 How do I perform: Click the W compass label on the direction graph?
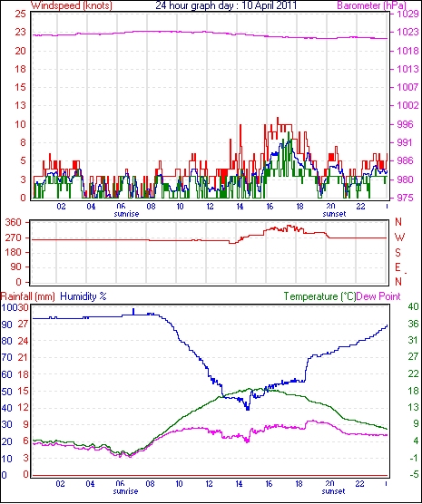(399, 237)
